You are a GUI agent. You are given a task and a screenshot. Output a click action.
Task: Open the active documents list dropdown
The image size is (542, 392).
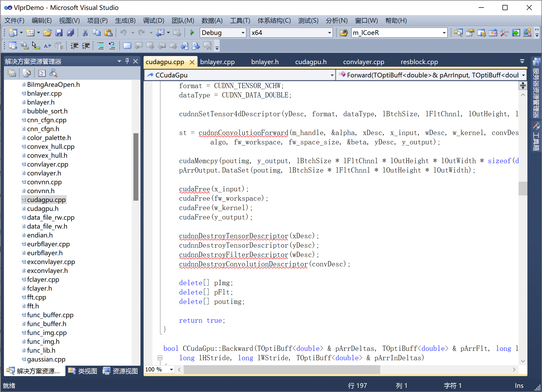coord(522,62)
